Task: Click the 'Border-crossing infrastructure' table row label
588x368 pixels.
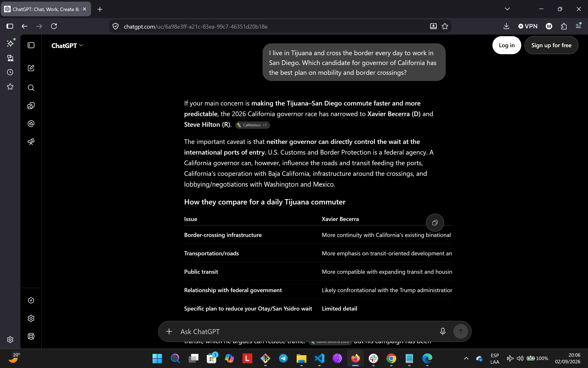Action: pyautogui.click(x=223, y=235)
